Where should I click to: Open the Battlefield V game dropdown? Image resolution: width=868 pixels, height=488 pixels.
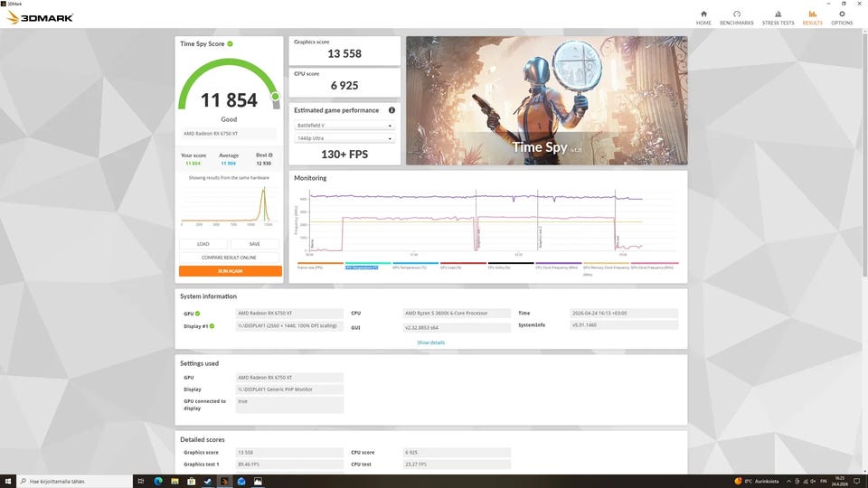click(x=344, y=126)
